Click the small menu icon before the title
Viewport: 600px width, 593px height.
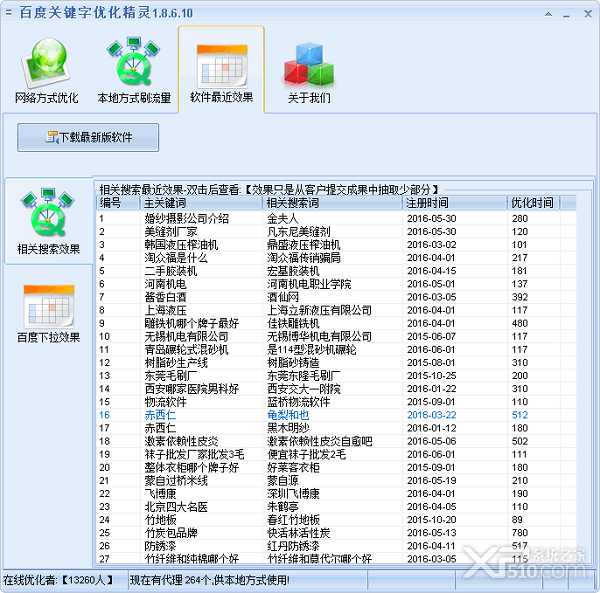point(8,13)
